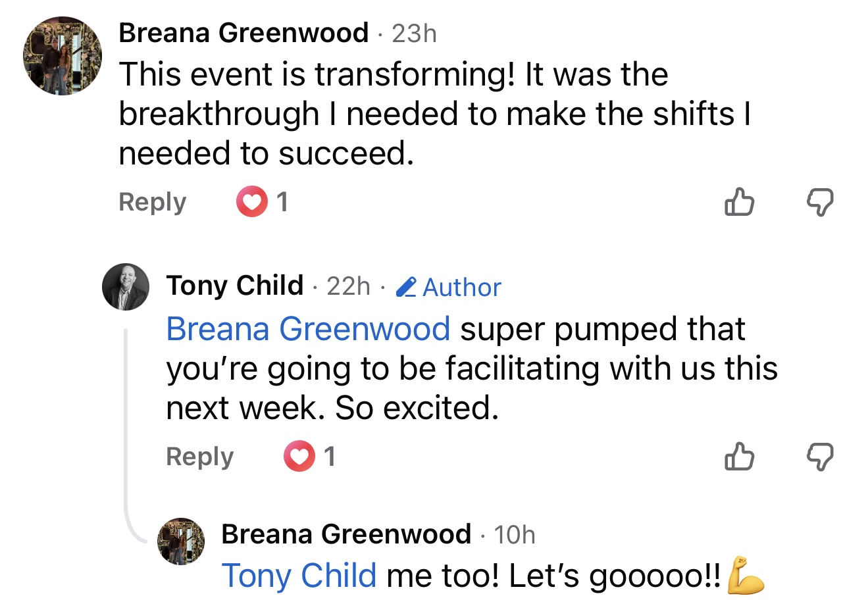Like Breana Greenwood's top comment with thumbs up
Image resolution: width=868 pixels, height=604 pixels.
[x=739, y=202]
